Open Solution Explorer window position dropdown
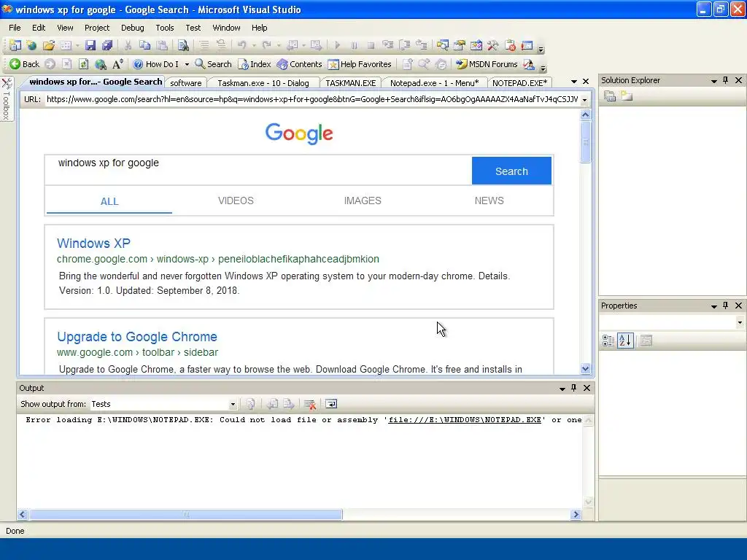This screenshot has height=560, width=747. [x=714, y=81]
